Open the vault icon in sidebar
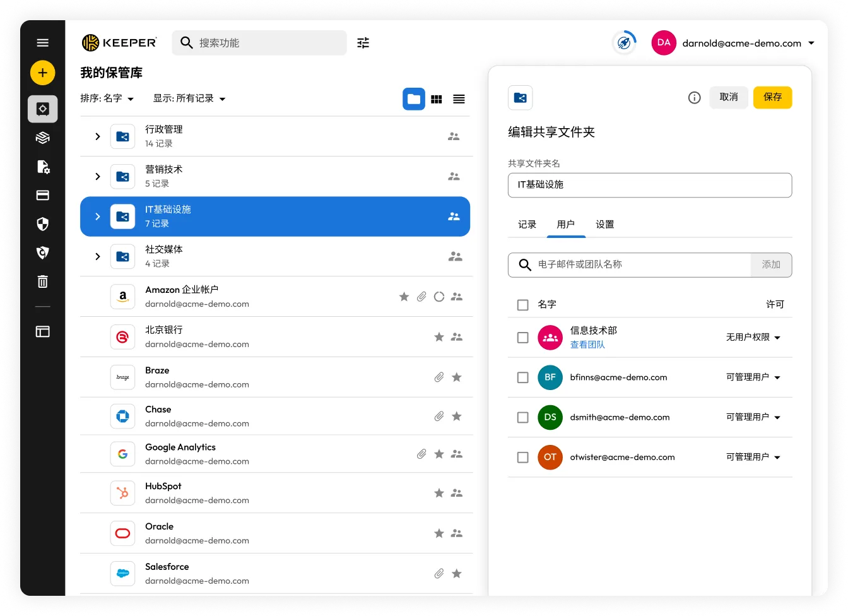This screenshot has width=848, height=616. point(42,109)
